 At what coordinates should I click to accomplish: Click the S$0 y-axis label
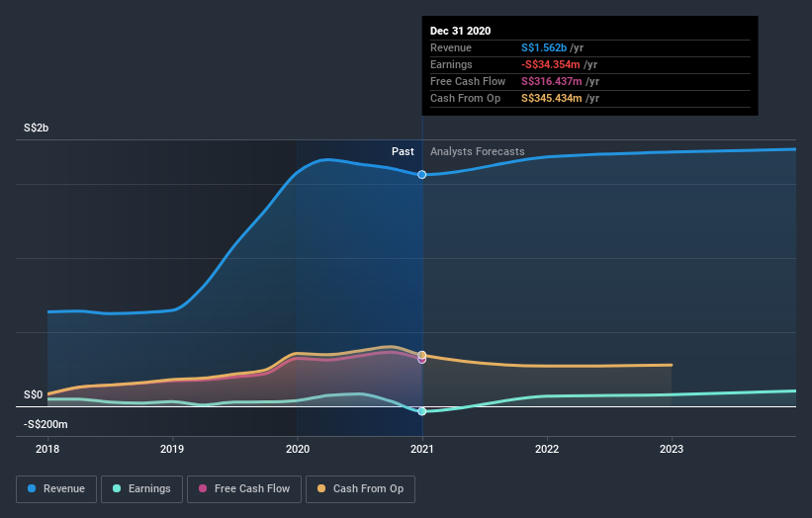[34, 394]
